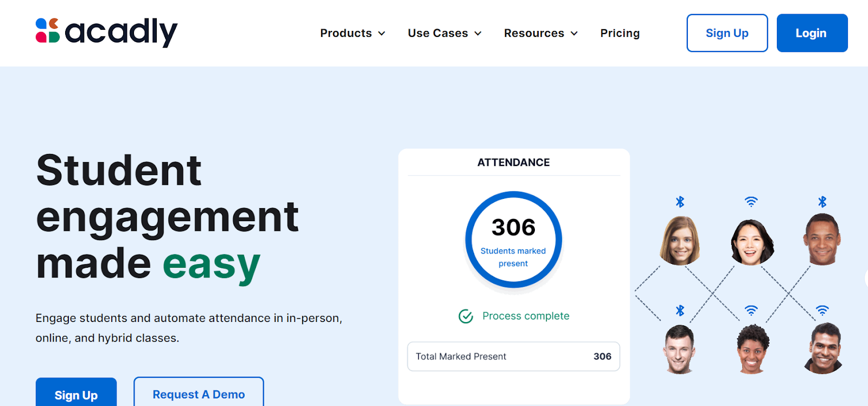Click the bottom-middle Wi-Fi icon in the student grid
This screenshot has width=868, height=406.
[751, 310]
